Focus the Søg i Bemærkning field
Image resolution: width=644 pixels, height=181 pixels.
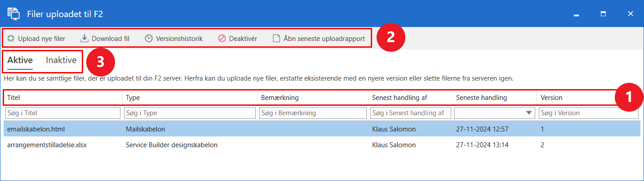pyautogui.click(x=313, y=113)
